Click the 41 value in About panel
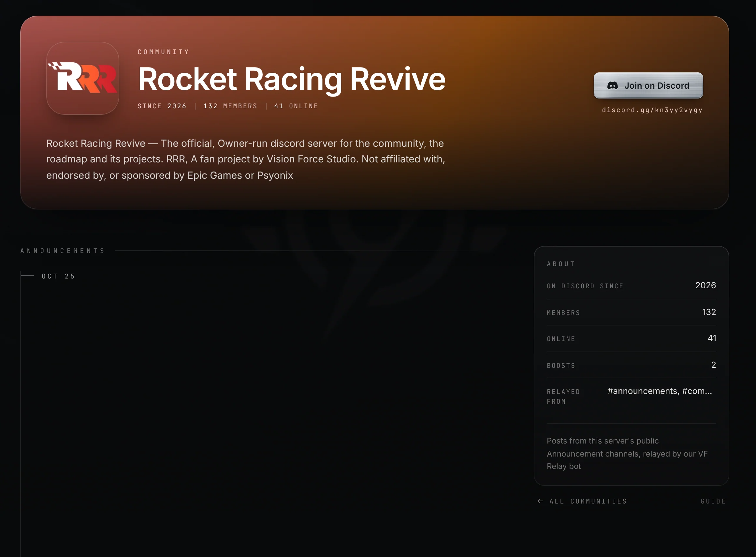 point(712,338)
